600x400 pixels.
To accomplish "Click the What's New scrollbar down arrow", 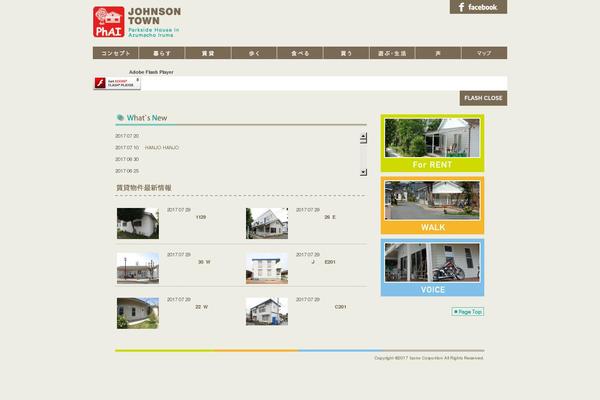I will click(364, 172).
